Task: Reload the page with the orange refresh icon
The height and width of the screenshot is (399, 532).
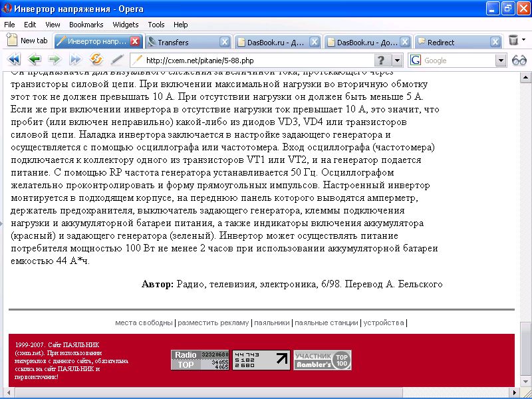Action: coord(96,60)
